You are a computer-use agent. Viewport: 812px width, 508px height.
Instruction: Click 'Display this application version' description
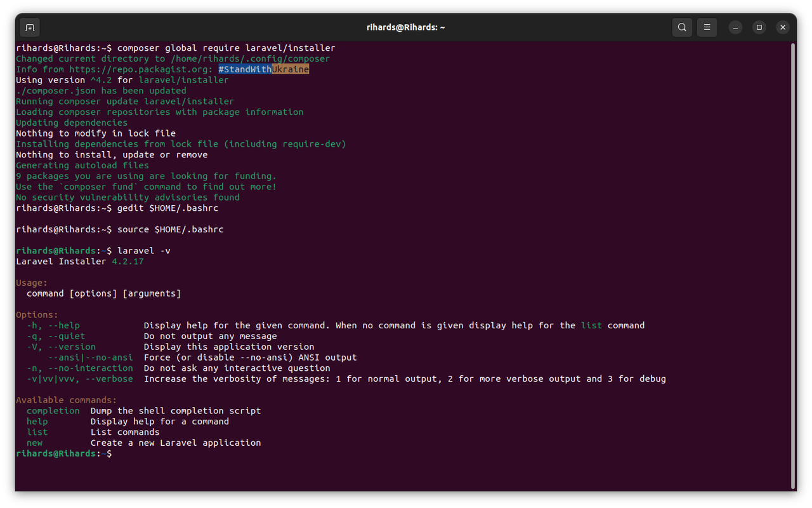click(x=229, y=347)
